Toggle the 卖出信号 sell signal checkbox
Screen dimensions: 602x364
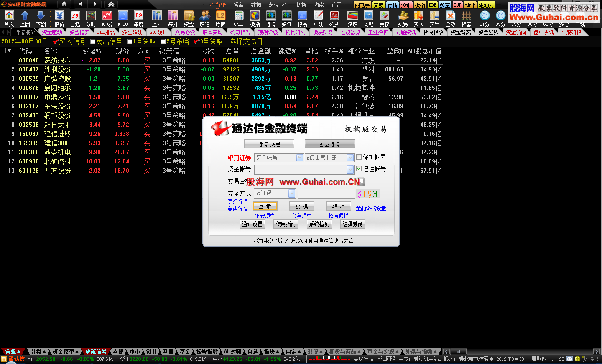pyautogui.click(x=93, y=41)
